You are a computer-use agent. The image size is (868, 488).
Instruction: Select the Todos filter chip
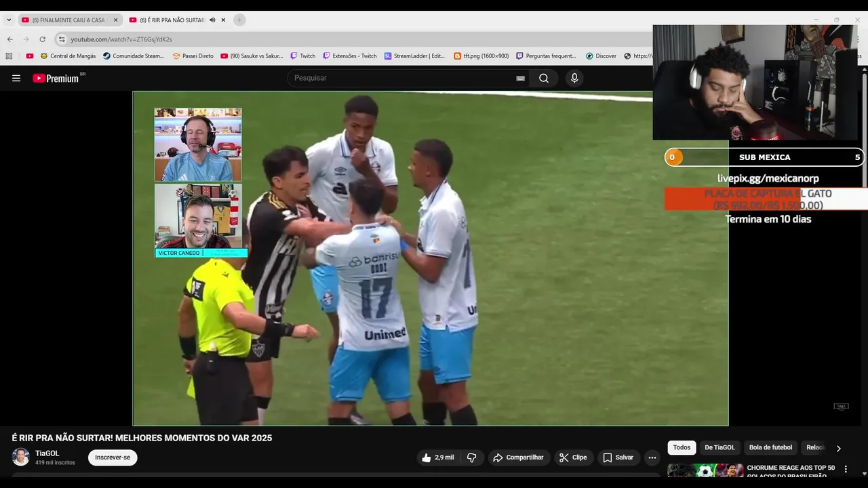click(682, 447)
